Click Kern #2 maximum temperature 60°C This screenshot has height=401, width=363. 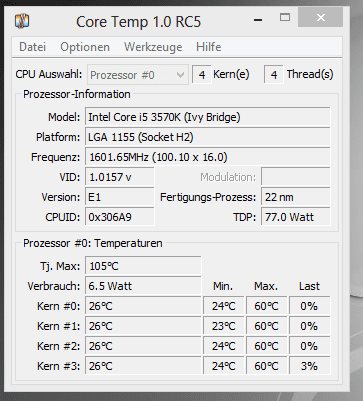point(266,346)
